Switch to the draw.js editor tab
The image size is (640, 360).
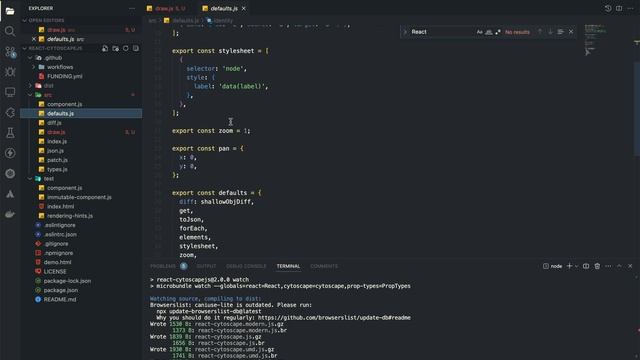(166, 8)
